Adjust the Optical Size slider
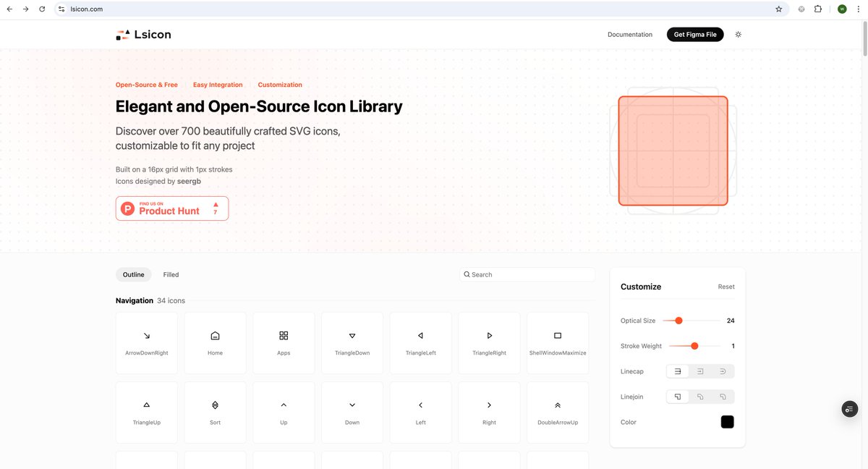This screenshot has width=868, height=469. click(x=692, y=320)
